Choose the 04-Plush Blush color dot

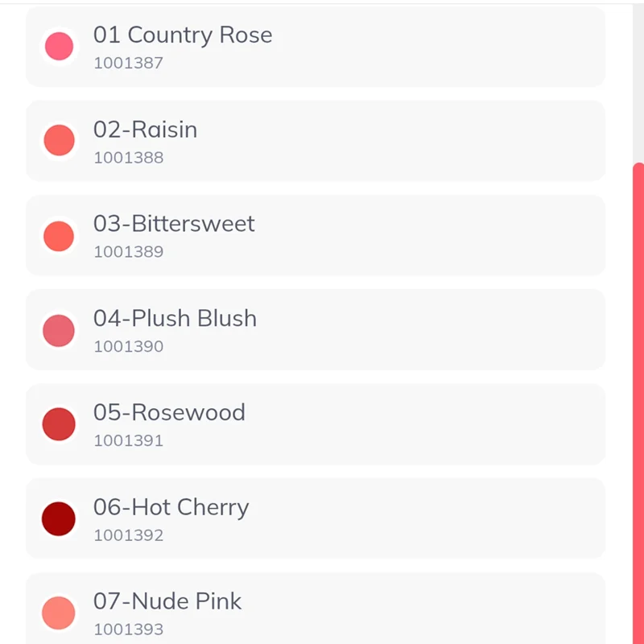(59, 331)
